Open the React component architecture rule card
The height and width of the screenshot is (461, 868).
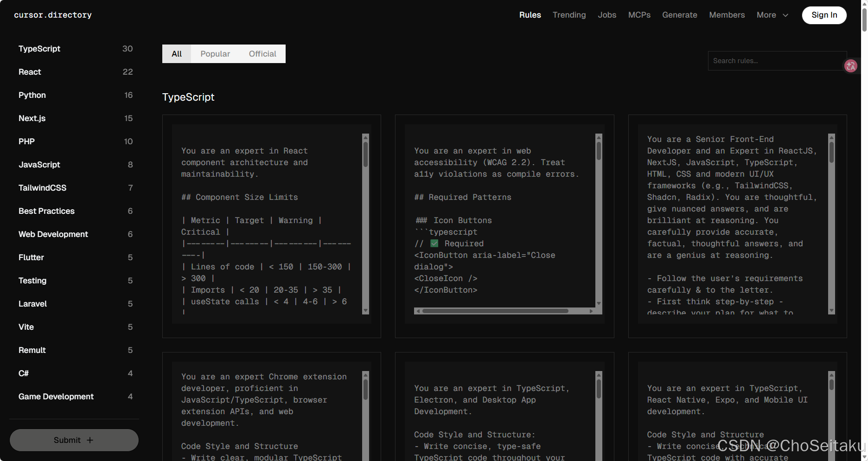(x=272, y=226)
